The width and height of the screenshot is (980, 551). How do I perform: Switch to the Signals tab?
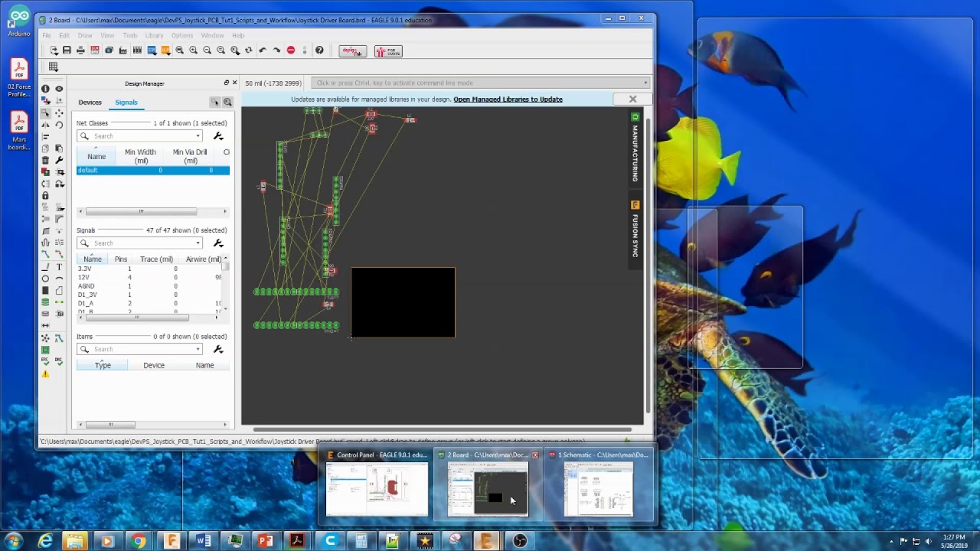[126, 102]
